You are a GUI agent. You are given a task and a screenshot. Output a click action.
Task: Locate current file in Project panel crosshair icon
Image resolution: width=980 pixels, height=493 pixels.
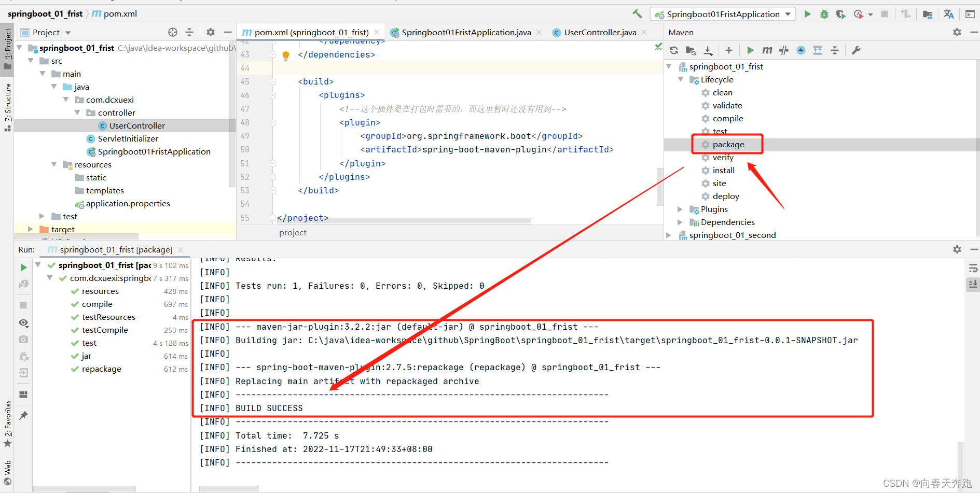tap(173, 32)
